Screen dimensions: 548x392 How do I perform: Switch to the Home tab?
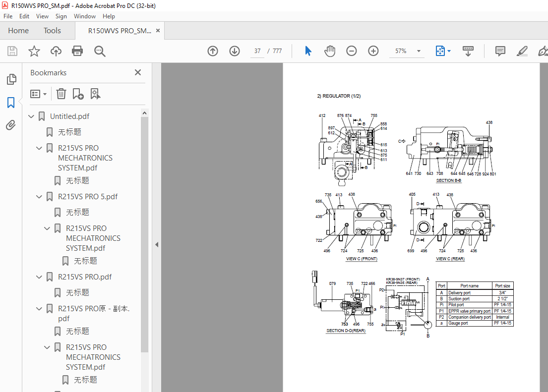point(18,31)
